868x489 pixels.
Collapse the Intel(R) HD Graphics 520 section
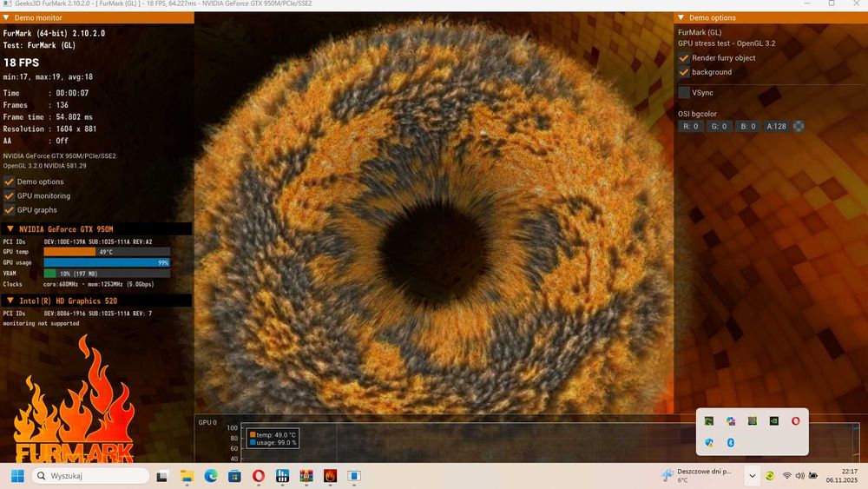pyautogui.click(x=10, y=301)
